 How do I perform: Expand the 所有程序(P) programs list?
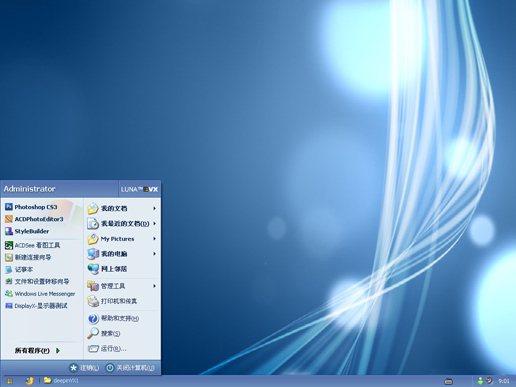coord(37,350)
